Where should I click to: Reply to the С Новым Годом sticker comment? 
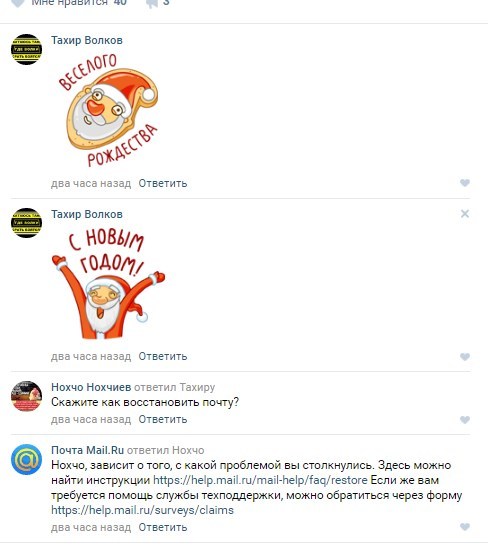tap(163, 356)
